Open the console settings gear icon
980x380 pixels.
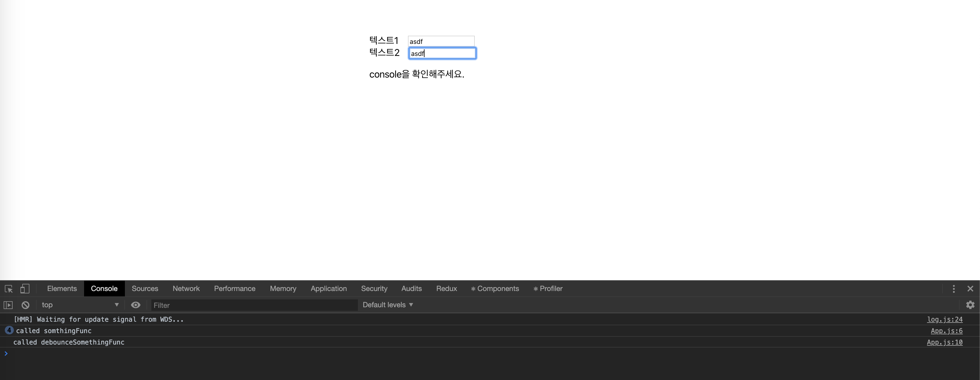pyautogui.click(x=970, y=305)
